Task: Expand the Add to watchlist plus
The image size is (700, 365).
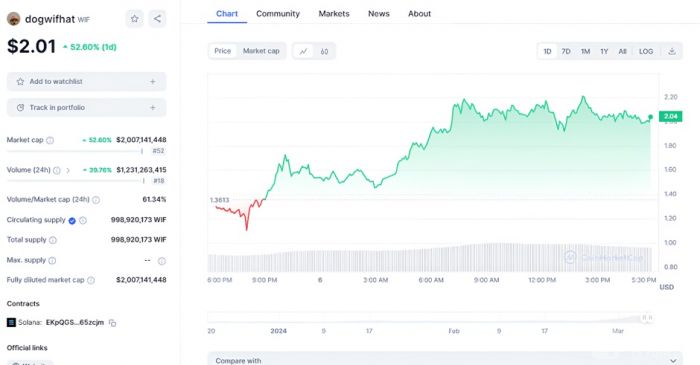Action: (x=153, y=82)
